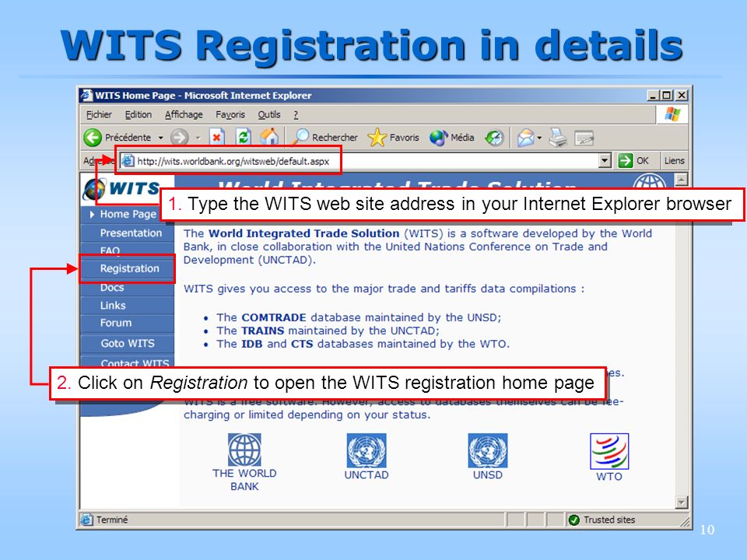Open the Favoris menu in menu bar
The image size is (747, 560).
[x=230, y=115]
